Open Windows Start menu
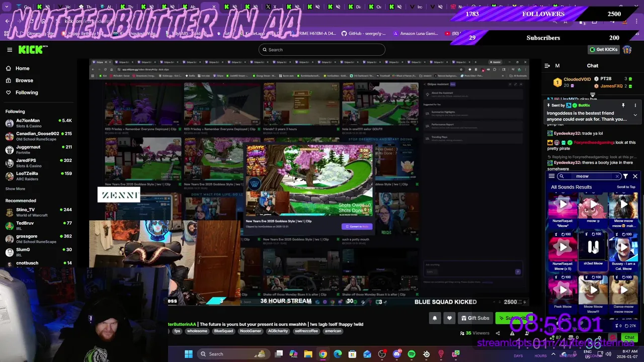 click(x=188, y=354)
